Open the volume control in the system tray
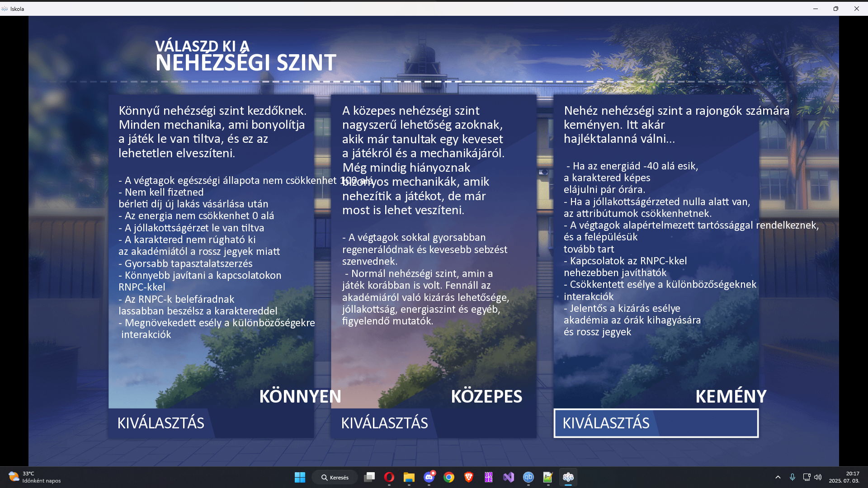The height and width of the screenshot is (488, 868). [x=818, y=477]
